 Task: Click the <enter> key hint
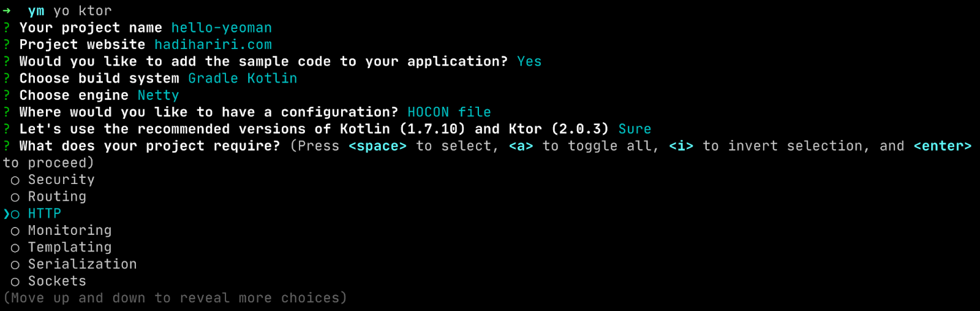coord(942,146)
